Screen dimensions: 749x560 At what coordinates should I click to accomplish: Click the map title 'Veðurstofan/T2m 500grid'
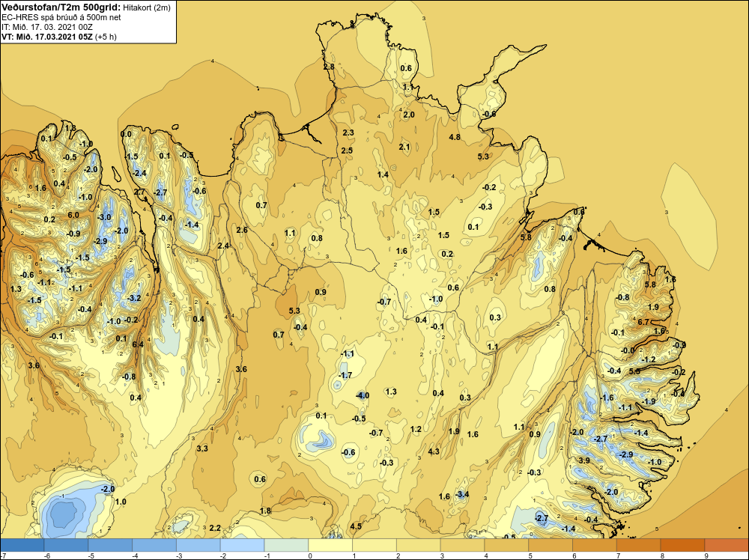click(61, 7)
